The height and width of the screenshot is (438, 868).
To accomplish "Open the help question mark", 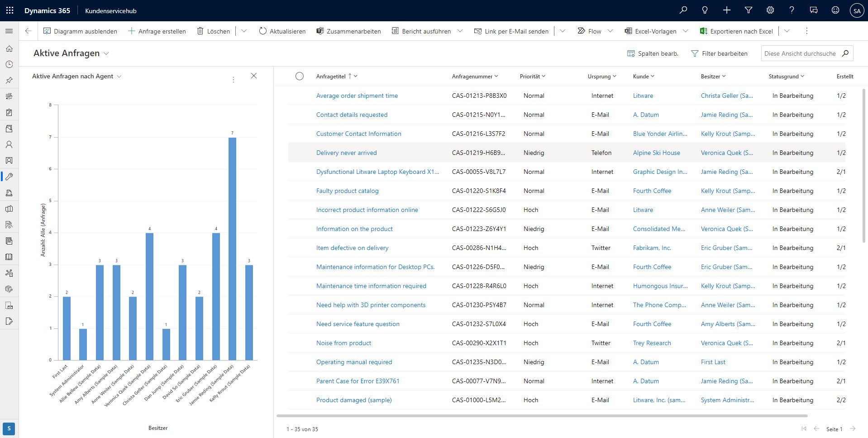I will pyautogui.click(x=792, y=10).
